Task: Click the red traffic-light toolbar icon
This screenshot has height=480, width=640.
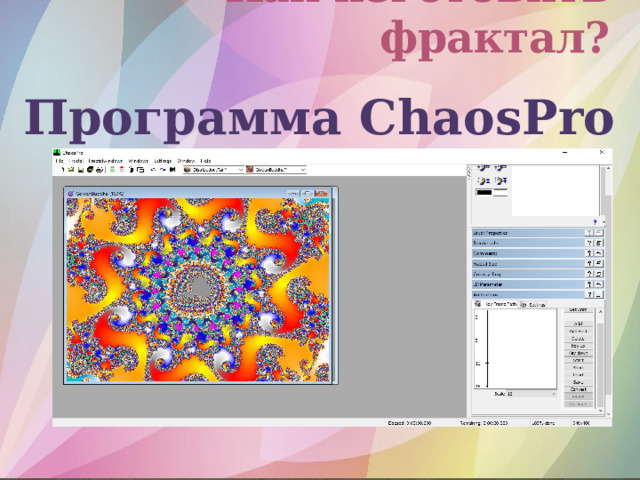Action: point(122,169)
